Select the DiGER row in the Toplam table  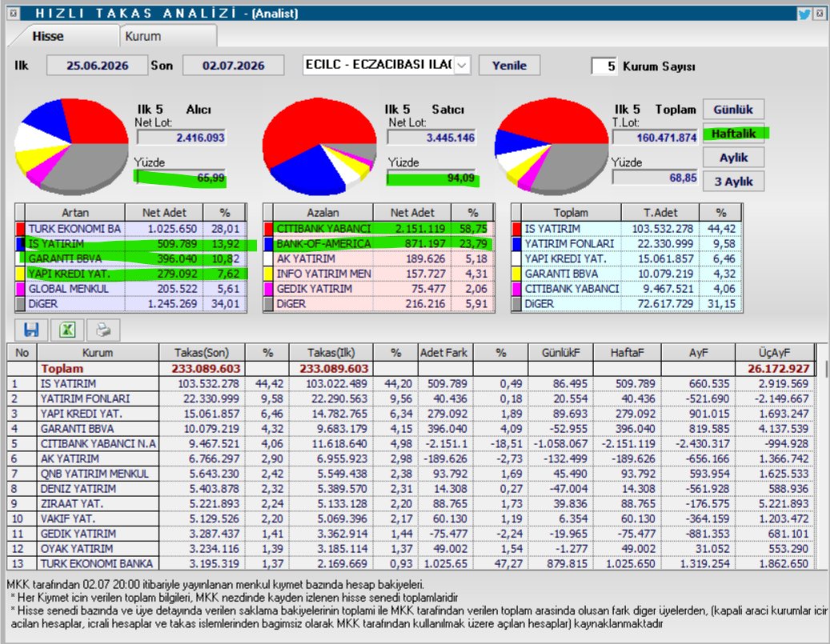[627, 304]
